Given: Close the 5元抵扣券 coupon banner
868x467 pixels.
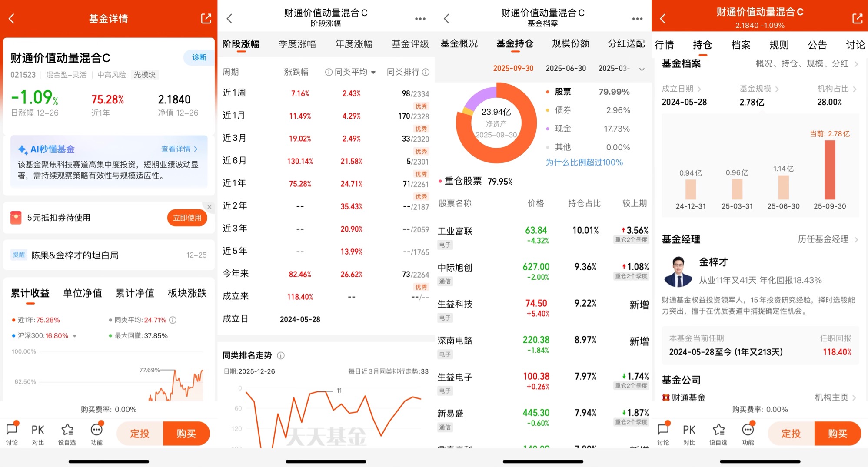Looking at the screenshot, I should tap(210, 207).
